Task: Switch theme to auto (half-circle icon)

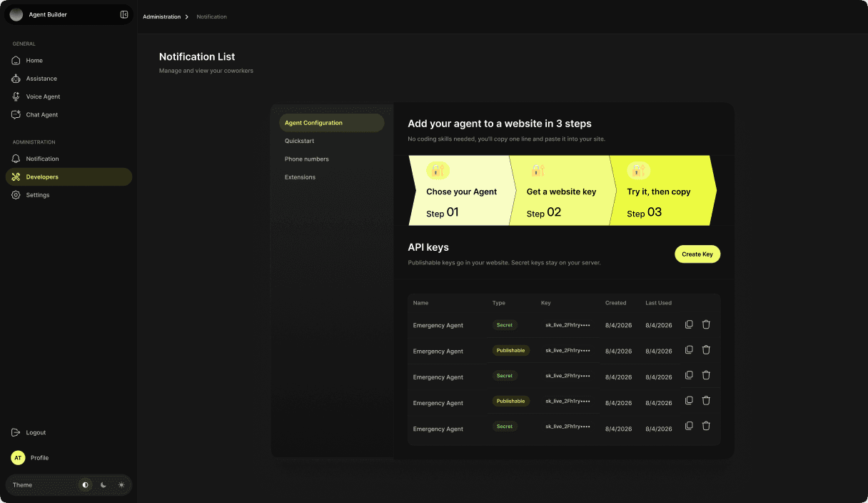Action: (x=86, y=484)
